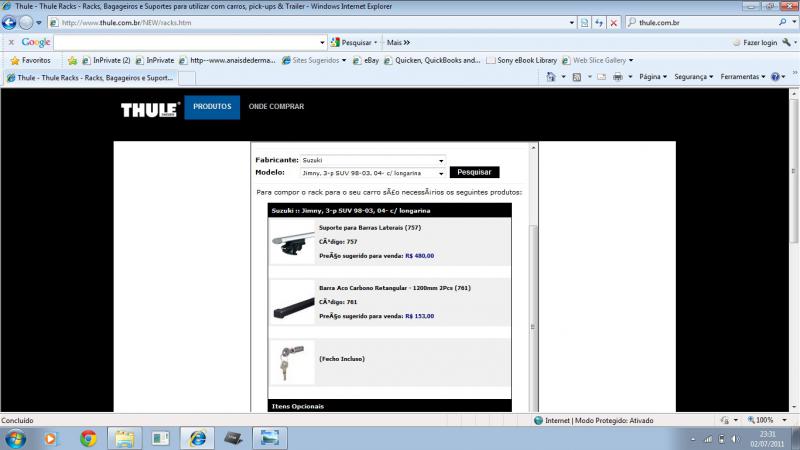
Task: Click the black Pesquisar button
Action: click(474, 172)
